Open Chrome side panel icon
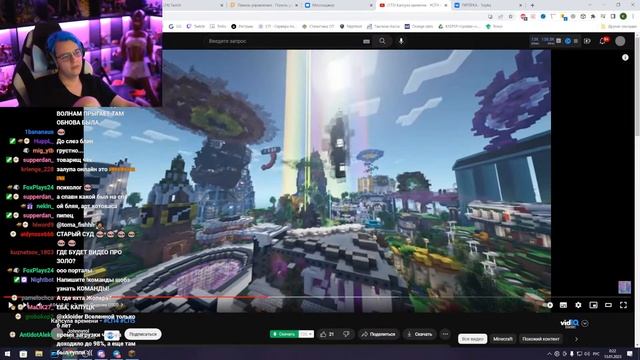The width and height of the screenshot is (640, 360). (613, 16)
